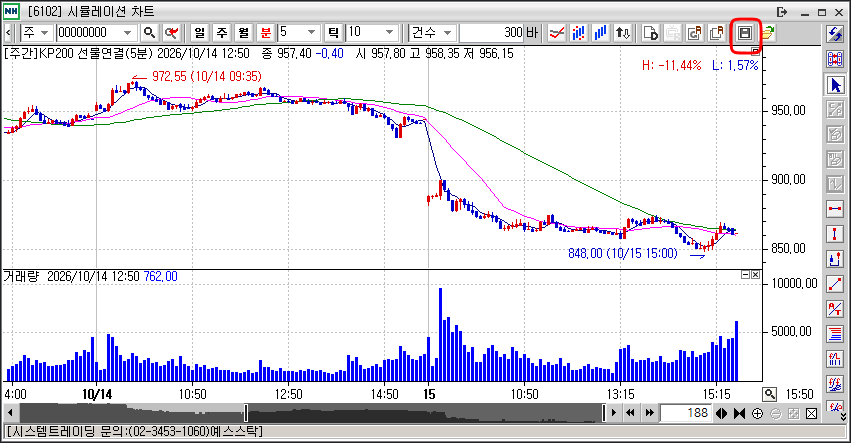851x443 pixels.
Task: Click the exit arrow icon in title bar
Action: point(782,11)
